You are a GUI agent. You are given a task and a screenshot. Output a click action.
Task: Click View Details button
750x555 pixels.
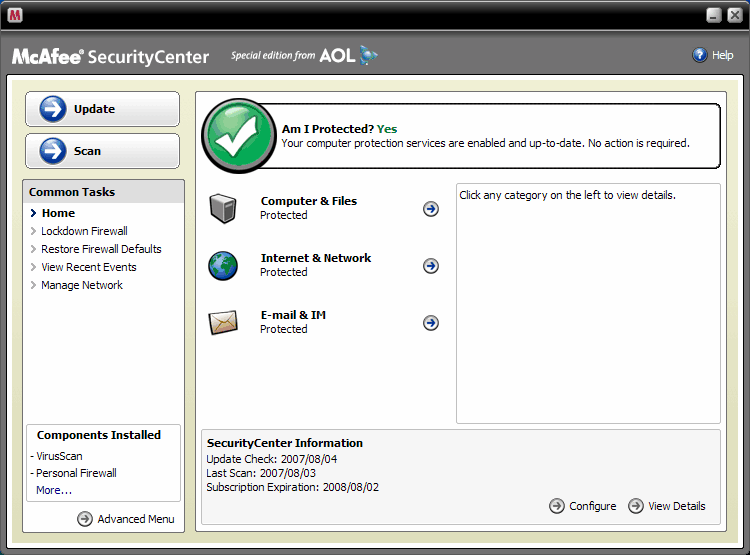pyautogui.click(x=667, y=506)
